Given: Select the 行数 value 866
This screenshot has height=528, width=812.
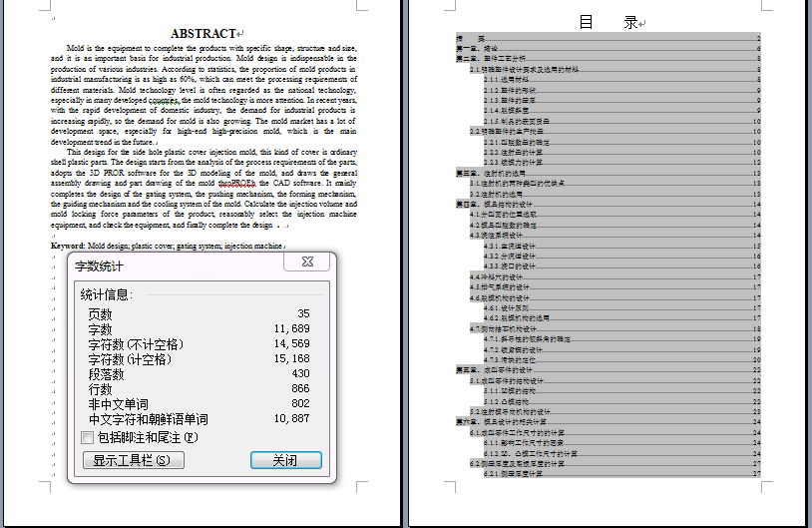Looking at the screenshot, I should click(300, 388).
